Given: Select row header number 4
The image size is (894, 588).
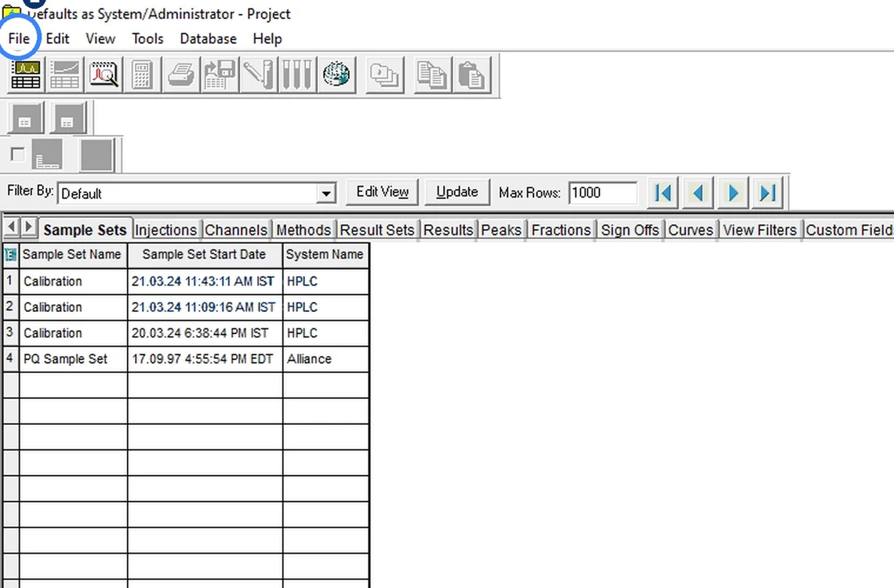Looking at the screenshot, I should 11,360.
